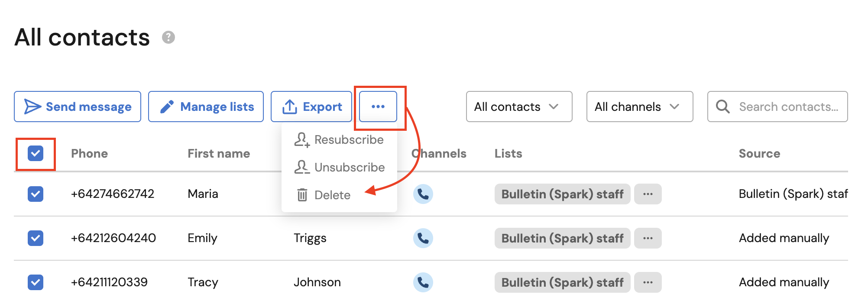Image resolution: width=868 pixels, height=304 pixels.
Task: Select Delete in the dropdown menu
Action: pyautogui.click(x=332, y=195)
